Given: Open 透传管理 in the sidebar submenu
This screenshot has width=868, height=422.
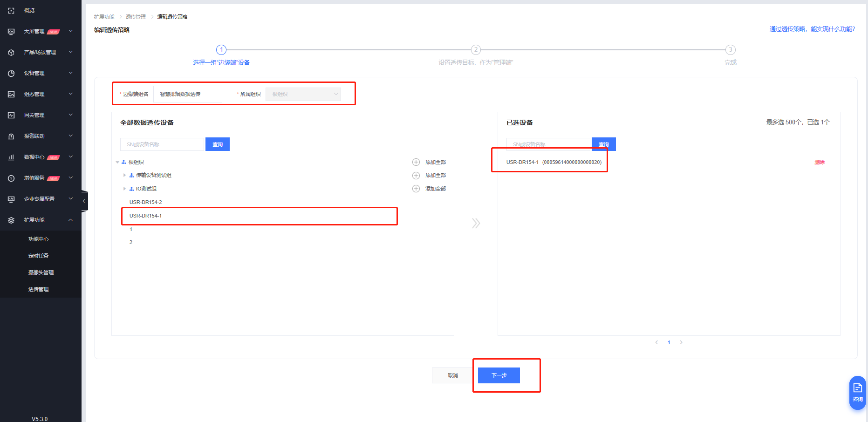Looking at the screenshot, I should coord(39,289).
